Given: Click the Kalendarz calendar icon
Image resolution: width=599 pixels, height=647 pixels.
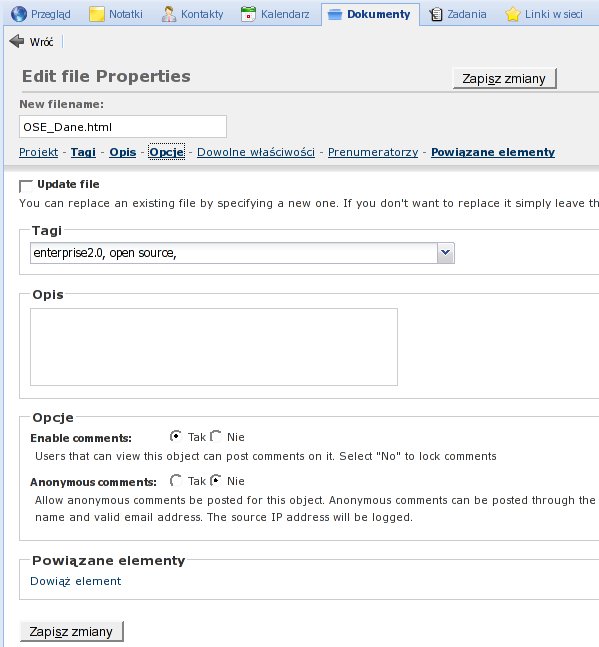Looking at the screenshot, I should coord(248,14).
